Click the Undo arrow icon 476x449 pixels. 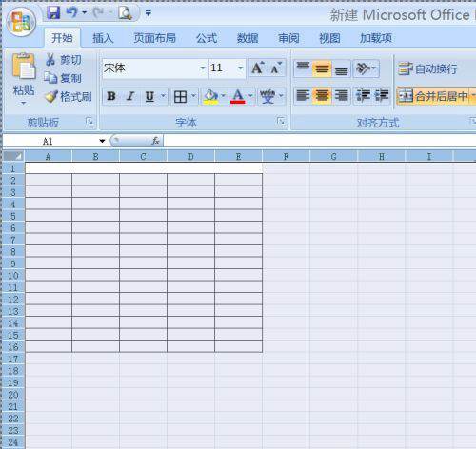[72, 12]
